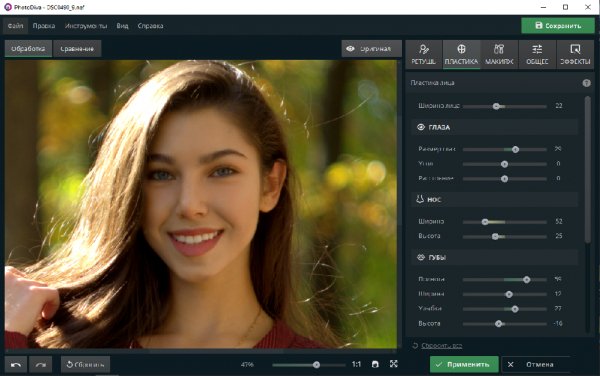Click the nose Ширина slider set to 52
This screenshot has width=600, height=376.
(x=504, y=222)
